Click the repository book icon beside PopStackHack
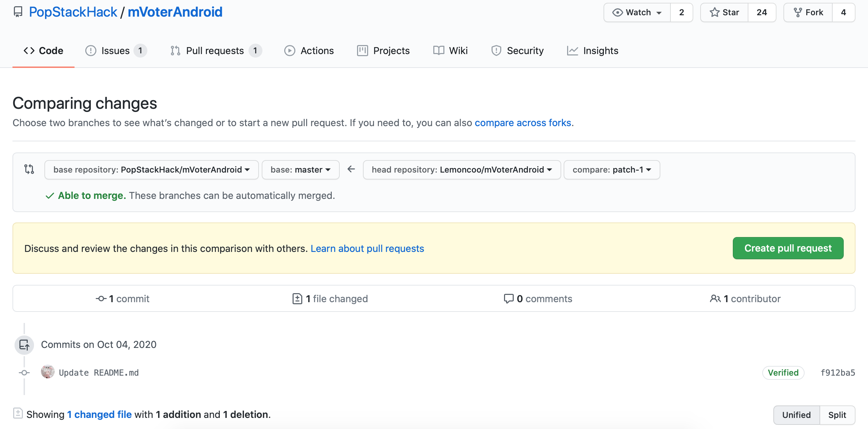Viewport: 868px width, 429px height. [x=18, y=12]
